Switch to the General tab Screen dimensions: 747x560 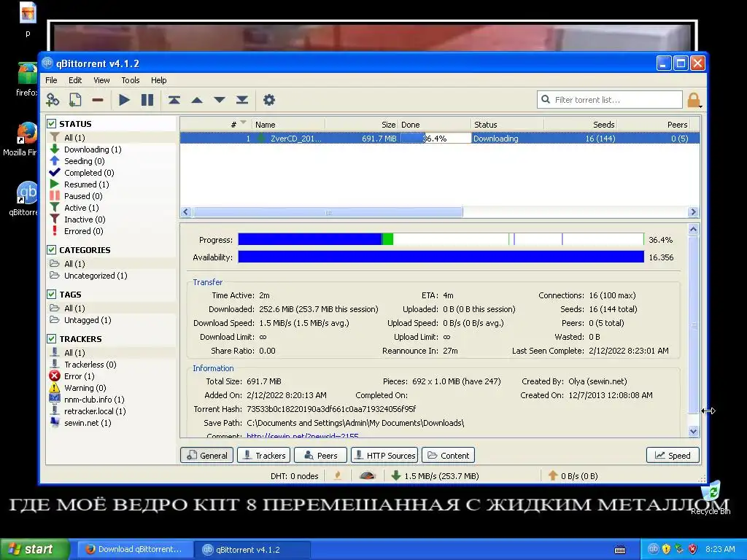(206, 455)
